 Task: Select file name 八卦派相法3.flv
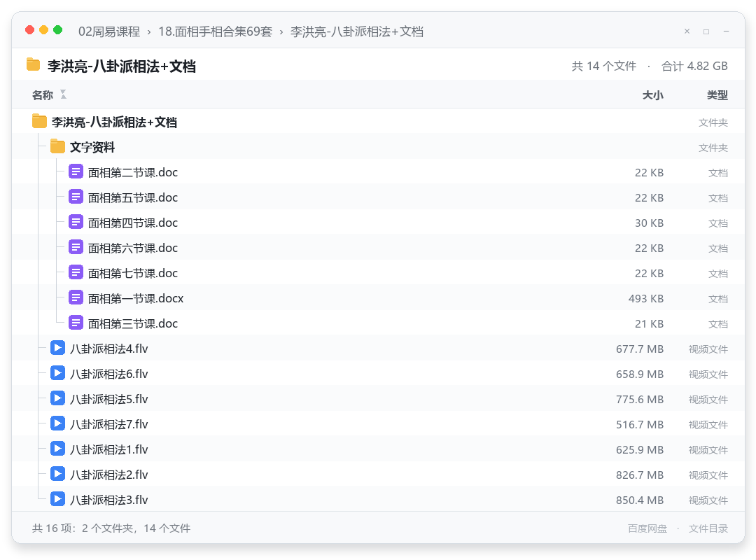109,500
